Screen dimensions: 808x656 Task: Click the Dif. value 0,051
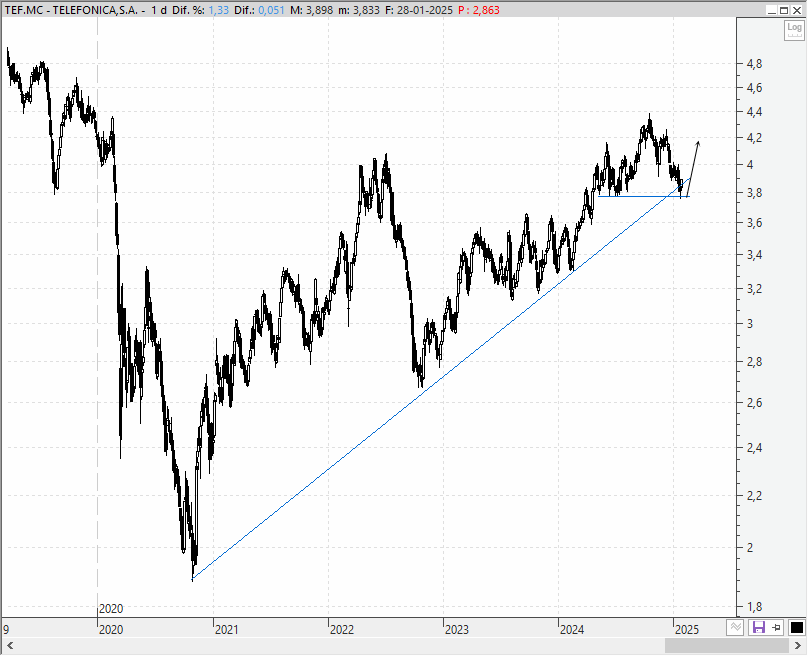pos(271,10)
